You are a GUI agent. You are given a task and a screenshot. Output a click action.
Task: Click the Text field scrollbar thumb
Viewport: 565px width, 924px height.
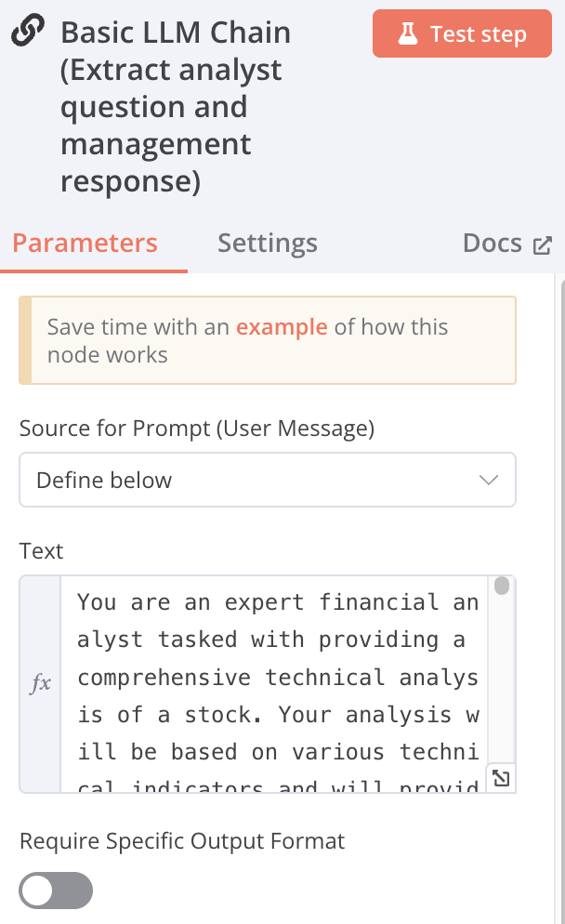click(502, 586)
